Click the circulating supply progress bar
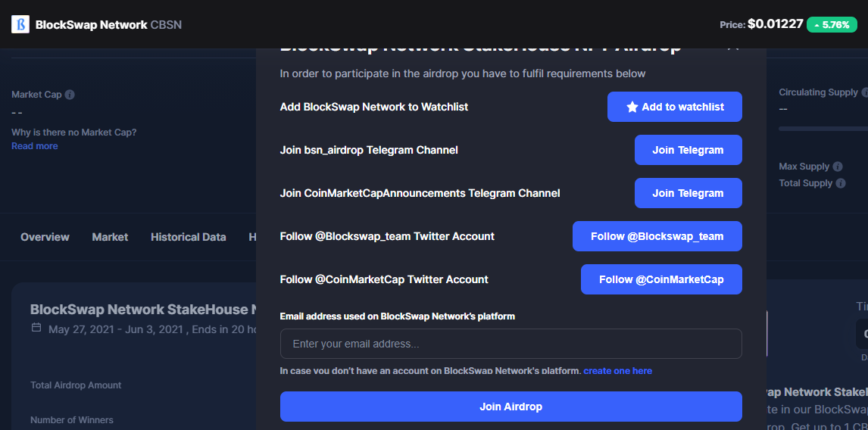This screenshot has height=430, width=868. point(823,129)
